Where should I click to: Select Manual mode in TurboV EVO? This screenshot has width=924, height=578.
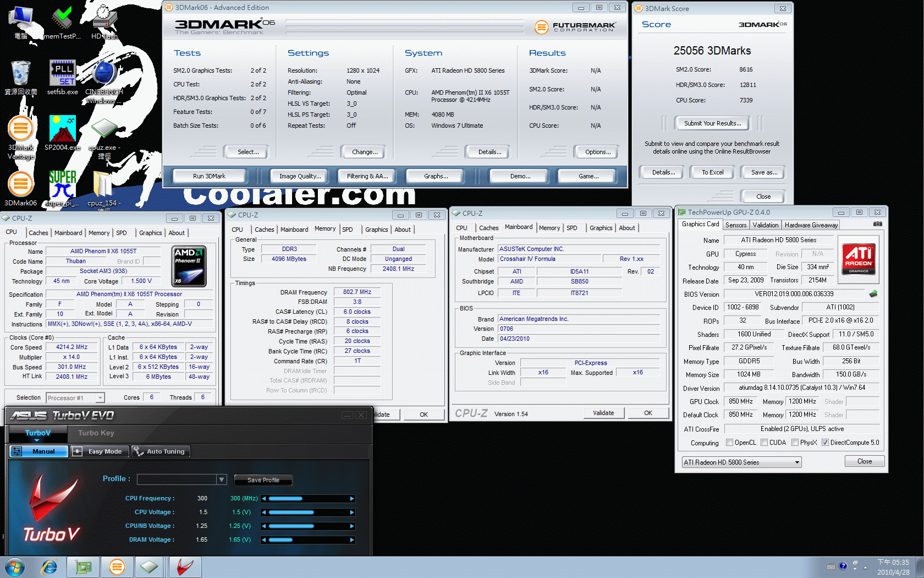(x=38, y=451)
